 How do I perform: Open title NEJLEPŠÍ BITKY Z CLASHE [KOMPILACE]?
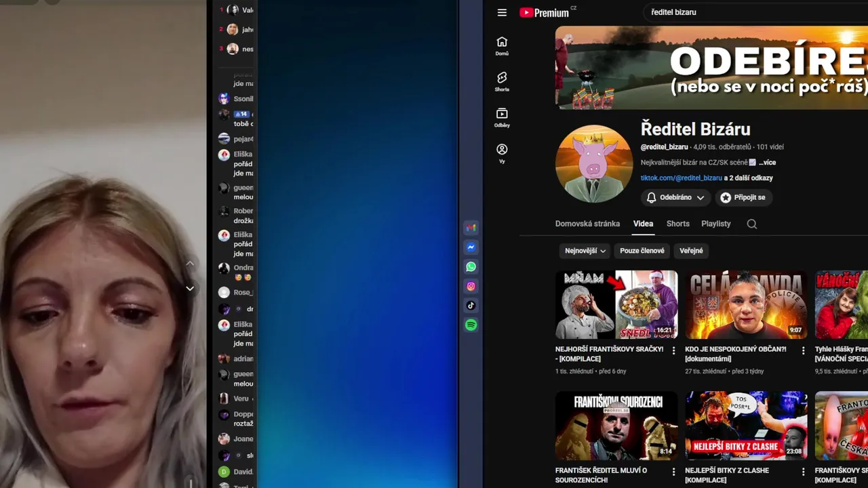[727, 475]
